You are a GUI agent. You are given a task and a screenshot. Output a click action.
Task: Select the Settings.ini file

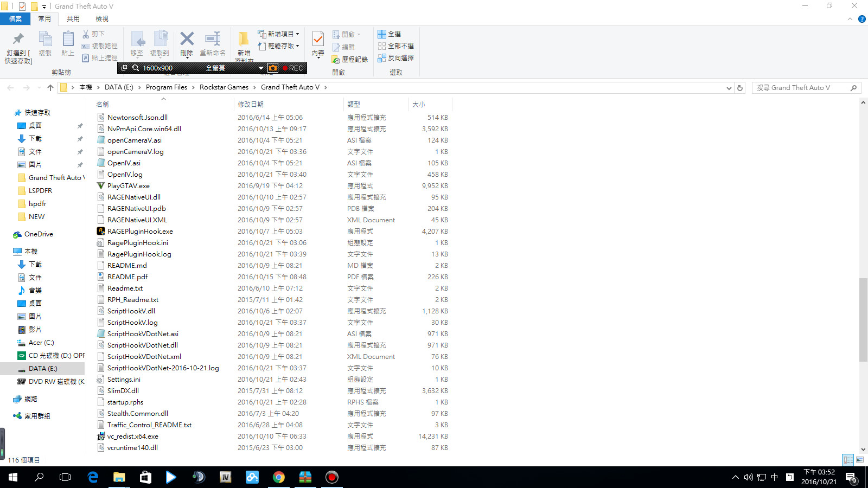tap(124, 380)
